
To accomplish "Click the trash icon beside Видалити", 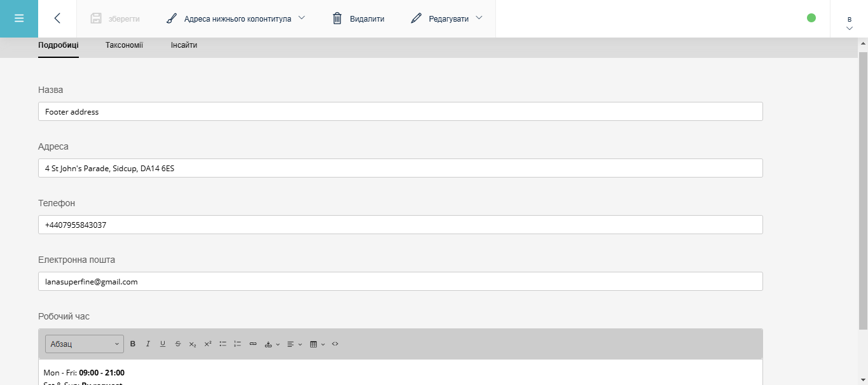I will 336,18.
